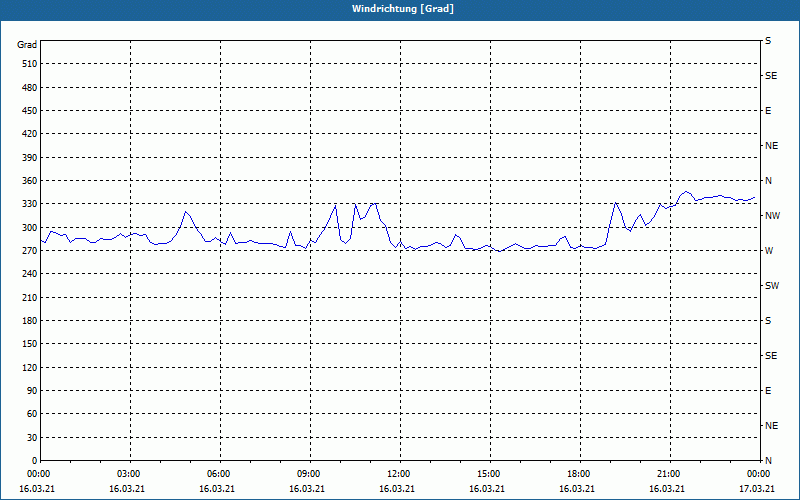Click the 360 degree axis label
This screenshot has height=500, width=800.
tap(30, 181)
